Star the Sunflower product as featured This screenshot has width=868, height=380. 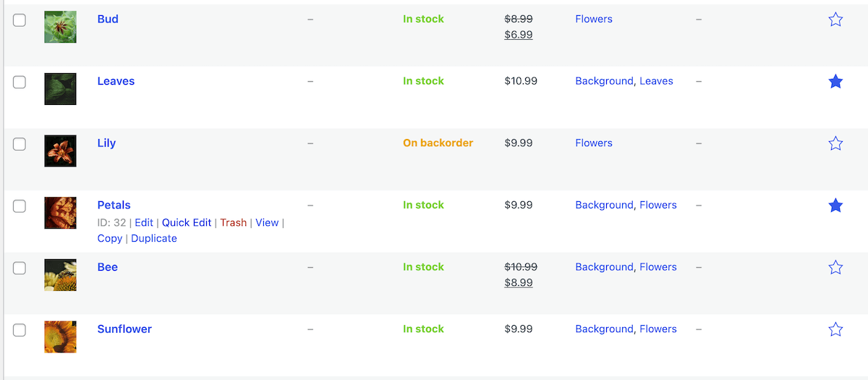835,329
